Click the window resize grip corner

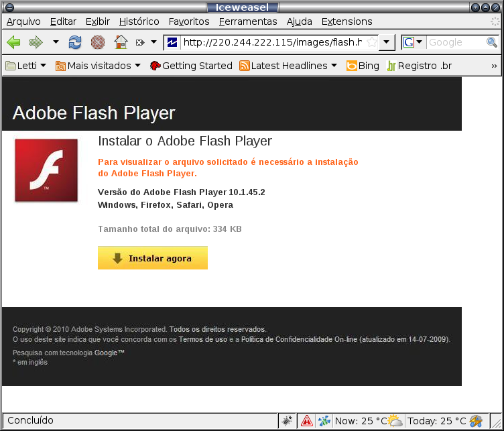click(x=496, y=422)
